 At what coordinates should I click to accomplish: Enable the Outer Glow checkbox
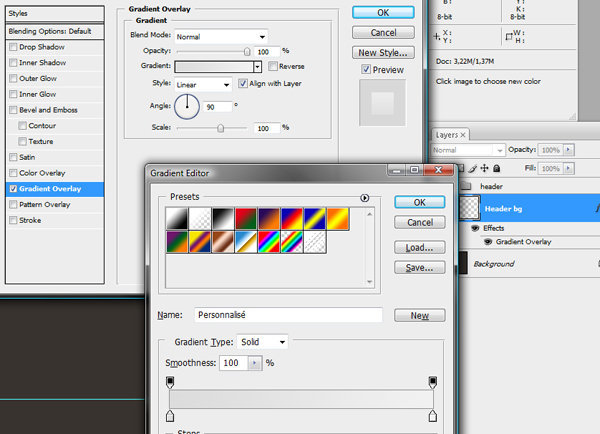[x=13, y=78]
